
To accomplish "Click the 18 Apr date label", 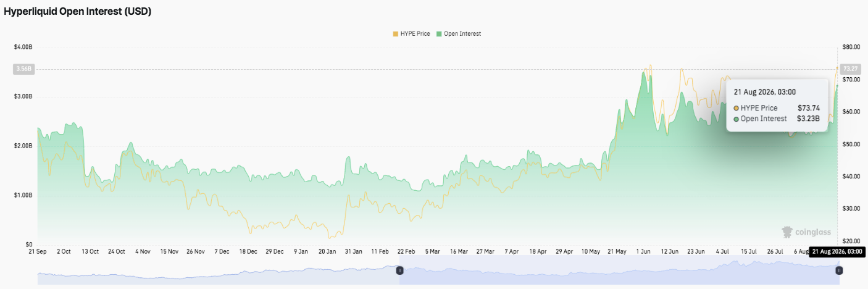I will coord(538,252).
